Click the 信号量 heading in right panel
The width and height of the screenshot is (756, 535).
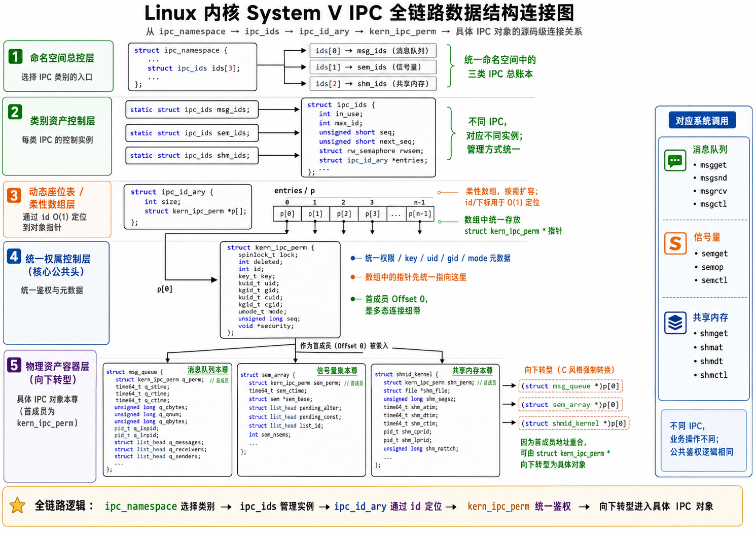coord(707,237)
